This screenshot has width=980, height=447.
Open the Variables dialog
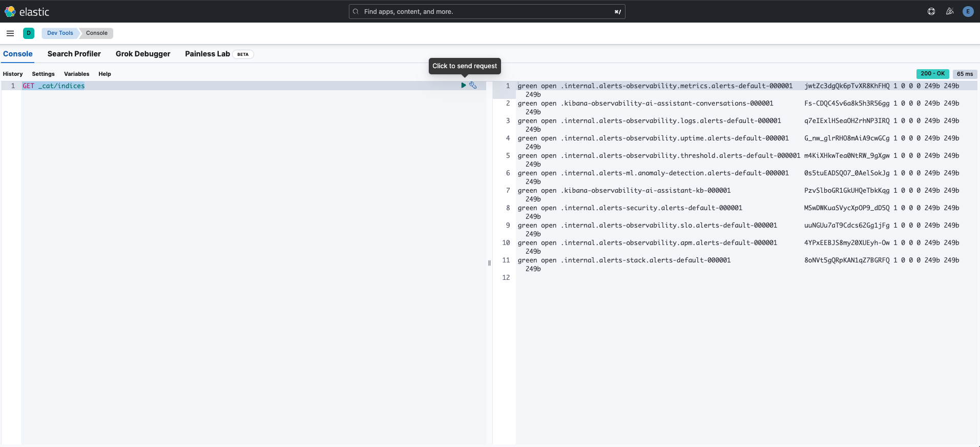[76, 74]
